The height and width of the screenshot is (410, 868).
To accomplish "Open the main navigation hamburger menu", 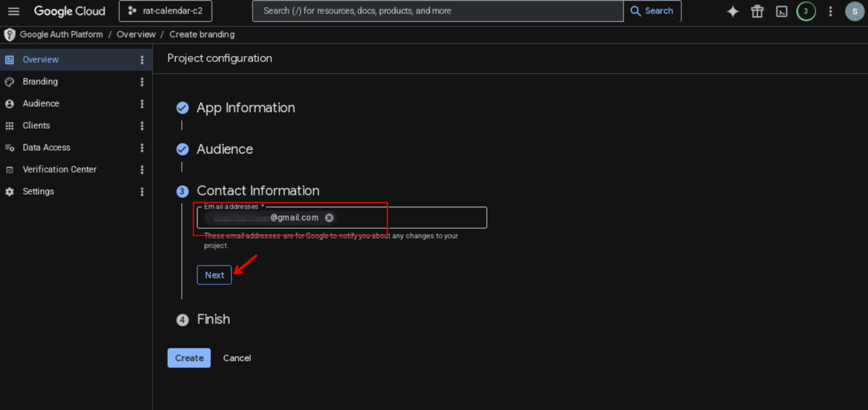I will click(x=13, y=12).
